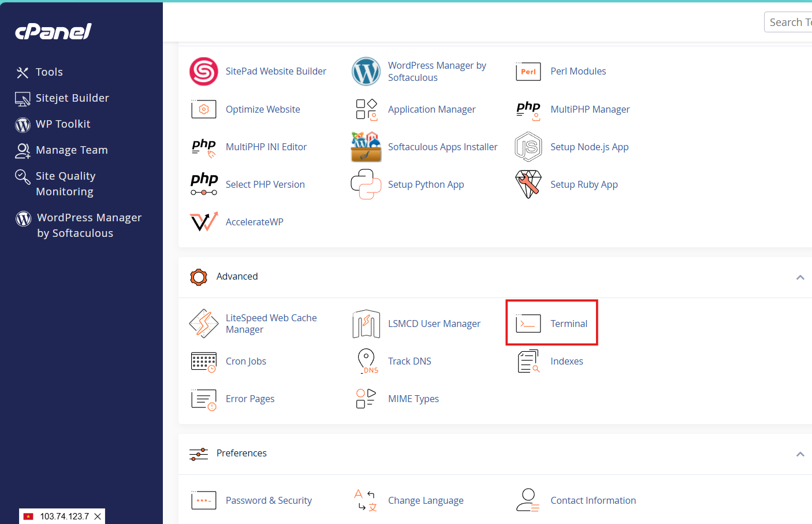Open the Change Language link

click(426, 500)
